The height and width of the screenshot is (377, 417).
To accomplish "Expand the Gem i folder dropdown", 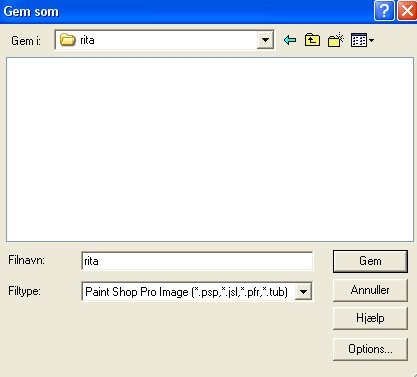I will (265, 40).
